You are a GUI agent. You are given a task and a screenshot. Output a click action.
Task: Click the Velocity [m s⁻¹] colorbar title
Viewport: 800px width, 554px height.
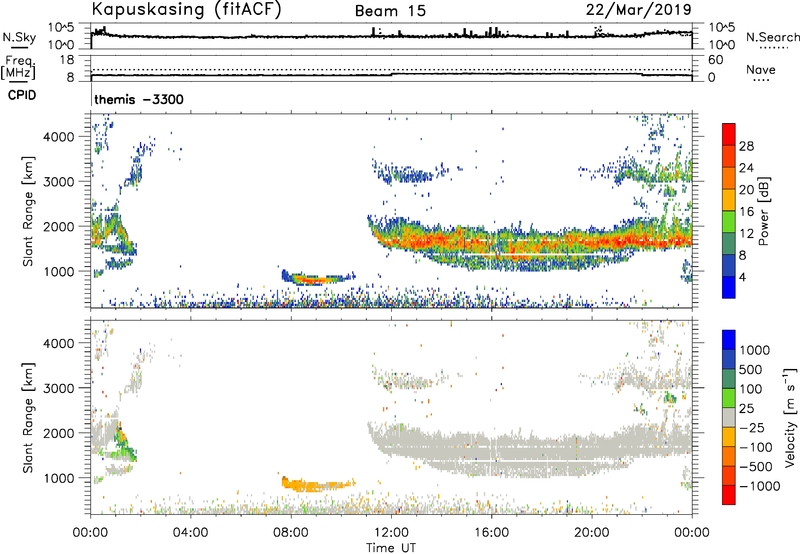click(790, 417)
